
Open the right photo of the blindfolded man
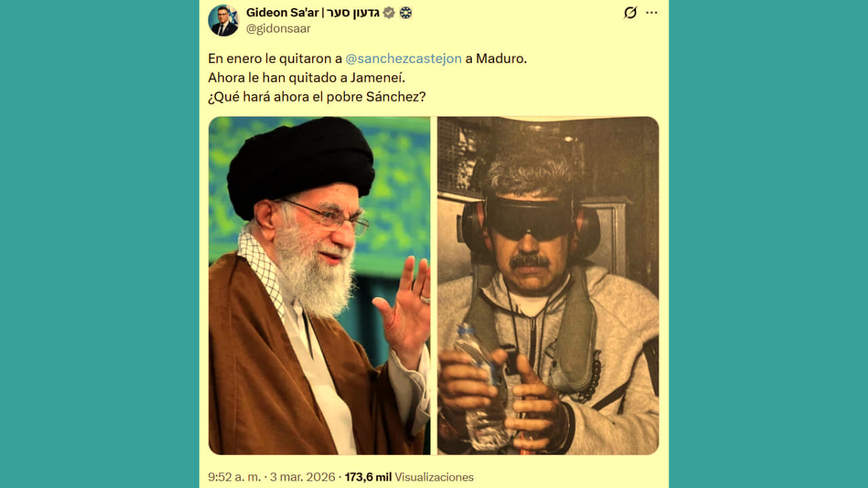[548, 285]
